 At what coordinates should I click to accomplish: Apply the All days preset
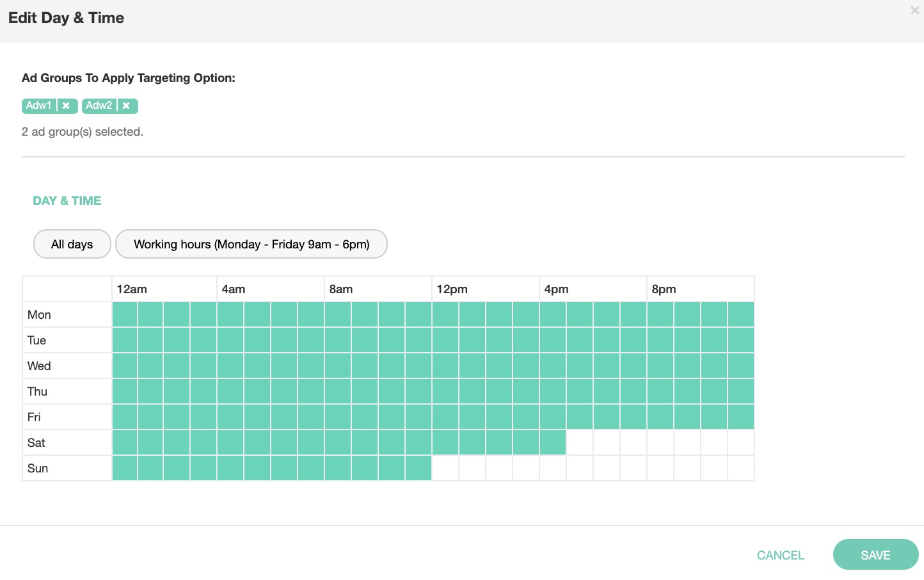coord(72,244)
